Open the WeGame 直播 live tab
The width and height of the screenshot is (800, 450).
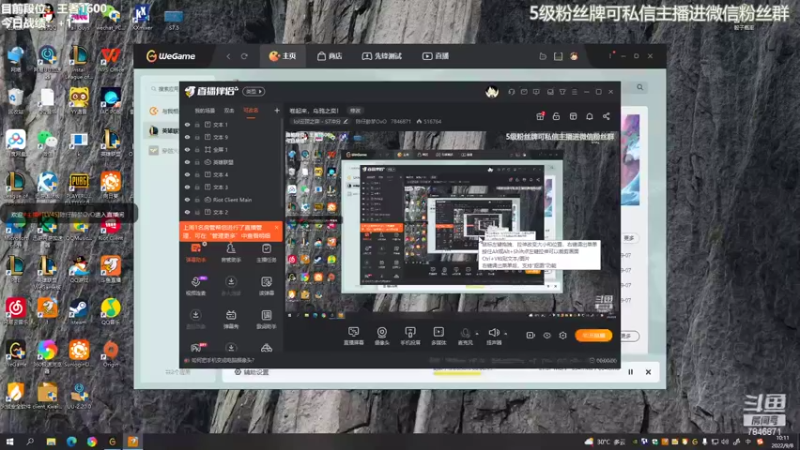pos(436,56)
